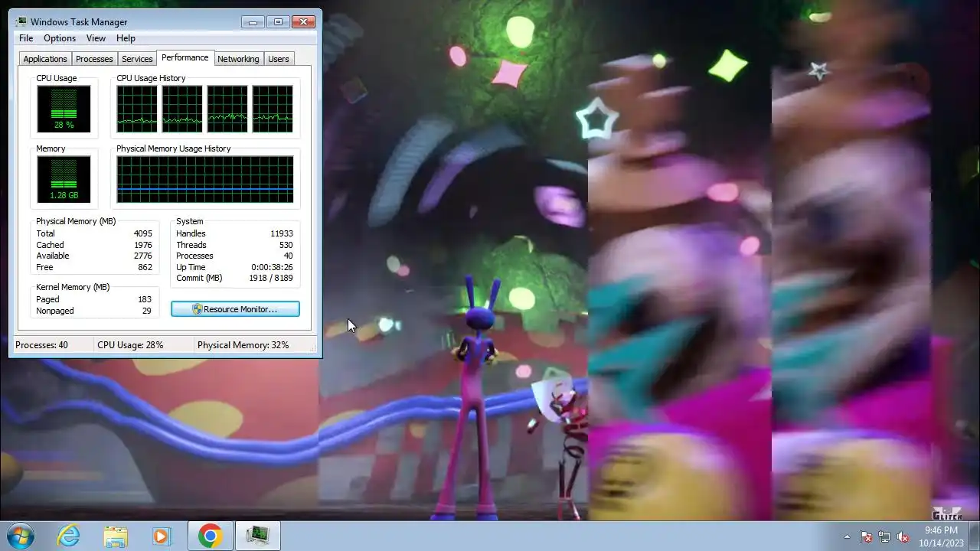Select the Performance tab
Viewport: 980px width, 551px height.
pos(185,57)
